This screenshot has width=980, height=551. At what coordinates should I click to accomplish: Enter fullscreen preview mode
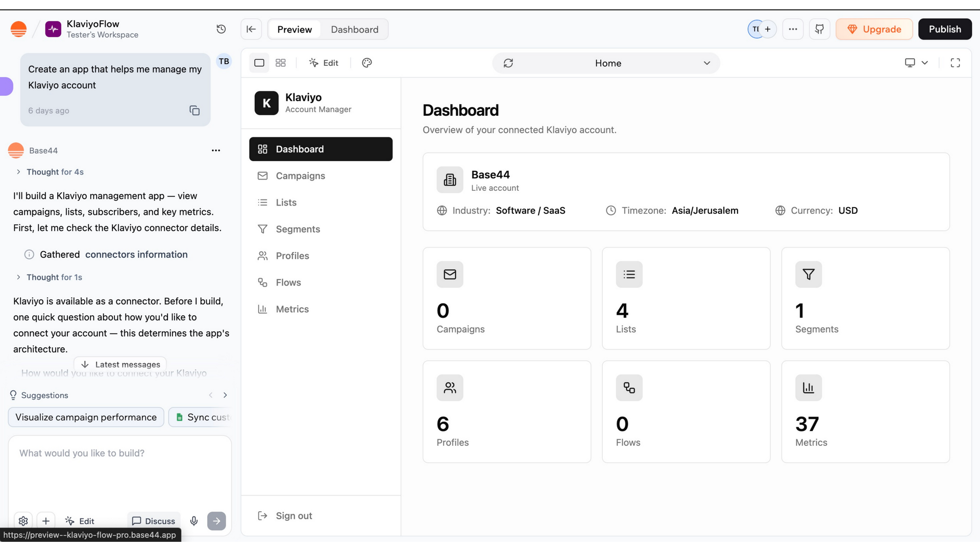point(955,63)
